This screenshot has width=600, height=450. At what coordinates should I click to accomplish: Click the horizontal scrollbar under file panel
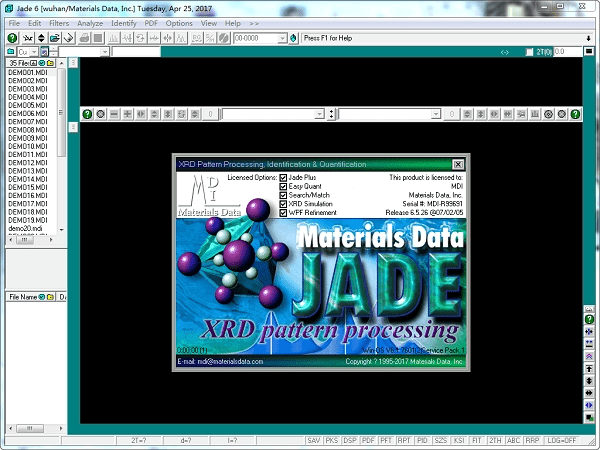click(30, 428)
